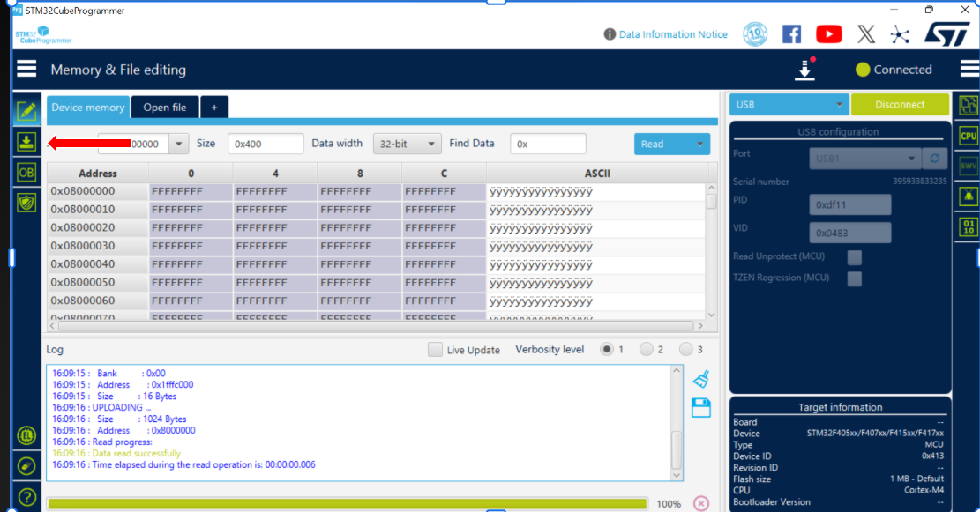Clear the log with the broom icon
Screen dimensions: 980x512
(x=701, y=379)
